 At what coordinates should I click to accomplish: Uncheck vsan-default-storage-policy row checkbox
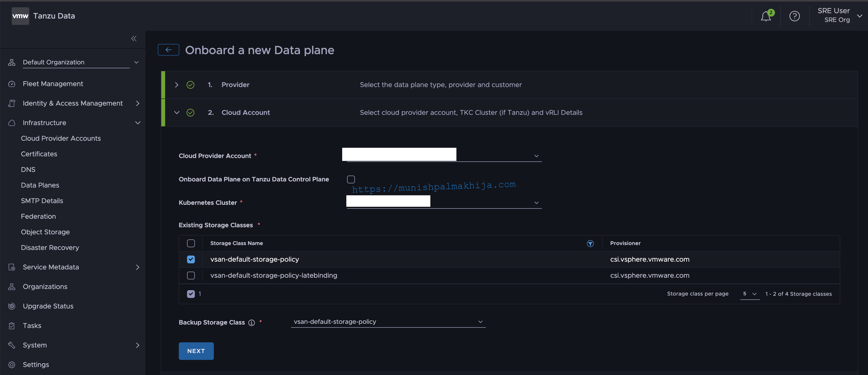(191, 259)
